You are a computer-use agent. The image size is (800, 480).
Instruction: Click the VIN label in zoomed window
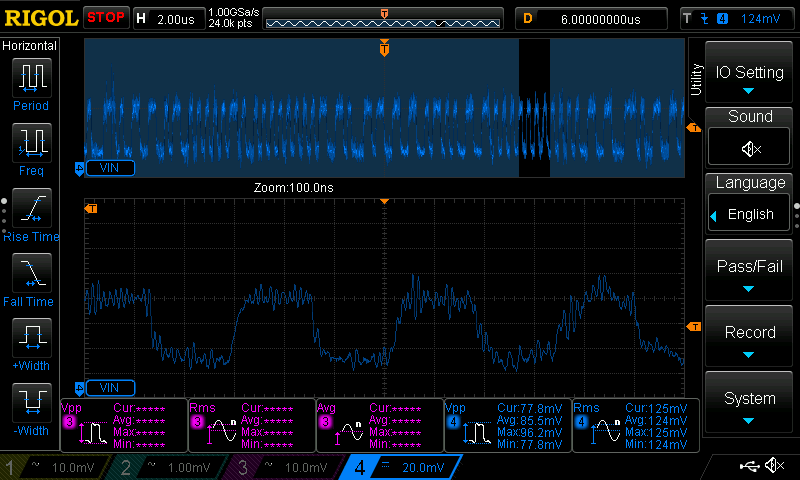click(110, 388)
